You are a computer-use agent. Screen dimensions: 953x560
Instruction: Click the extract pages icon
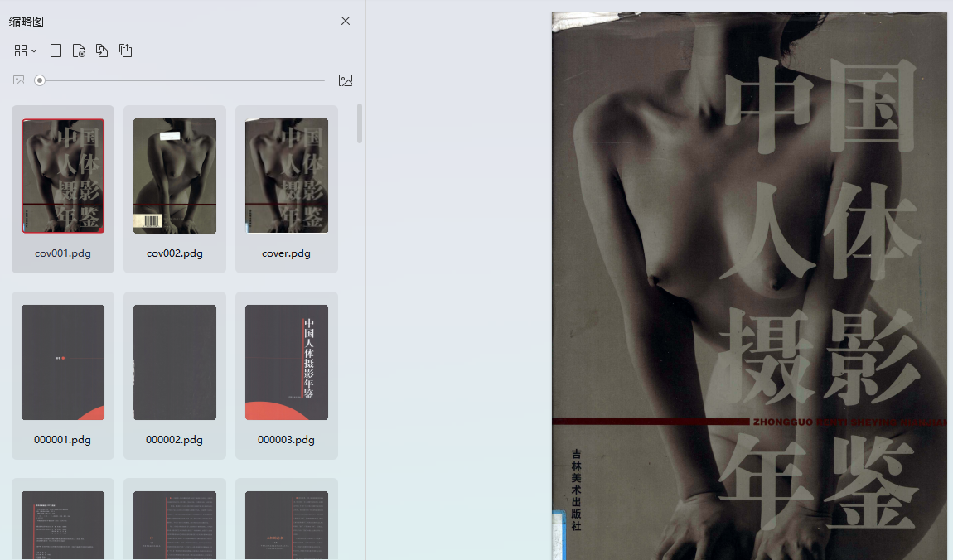[x=125, y=51]
